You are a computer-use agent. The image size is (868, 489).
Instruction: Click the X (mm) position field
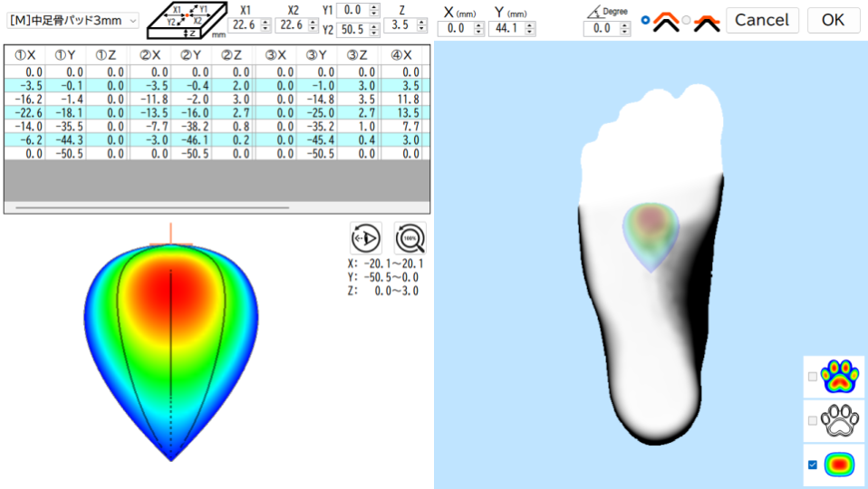pyautogui.click(x=456, y=28)
